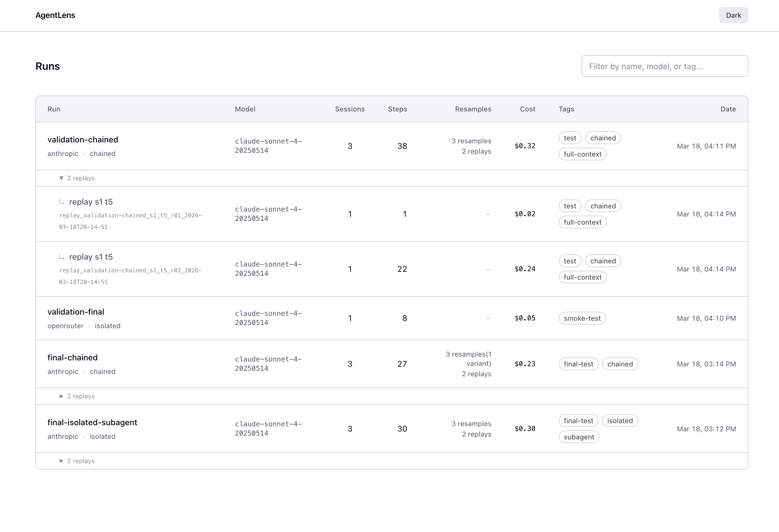Click isolated tag on final-isolated-subagent row
Image resolution: width=779 pixels, height=532 pixels.
620,421
